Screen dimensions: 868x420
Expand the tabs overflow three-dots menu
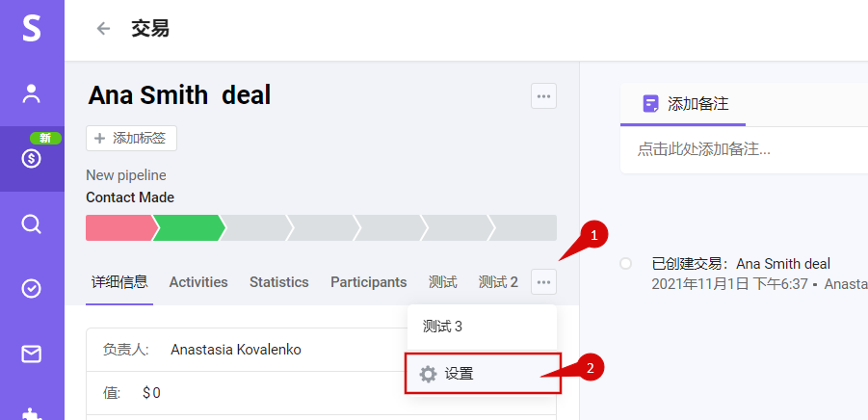[x=543, y=282]
